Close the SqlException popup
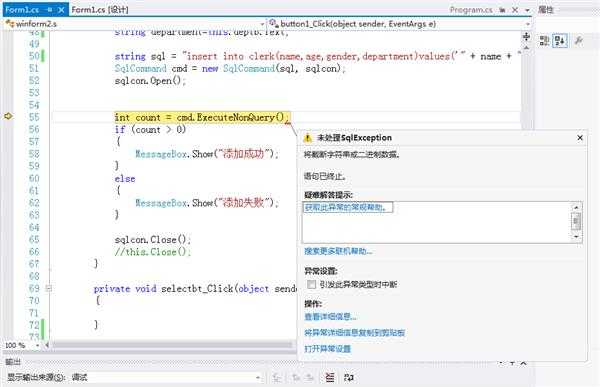 [x=580, y=138]
